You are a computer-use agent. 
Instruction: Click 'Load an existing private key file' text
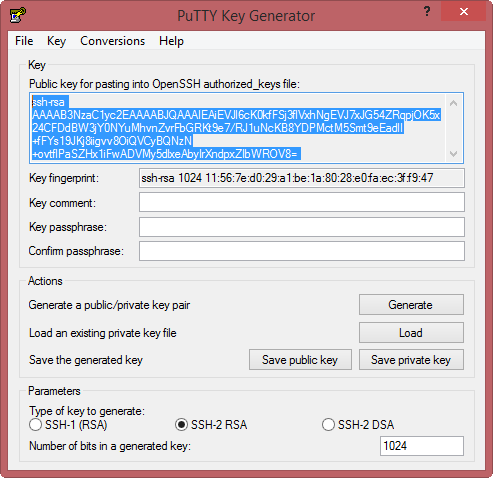pyautogui.click(x=103, y=333)
